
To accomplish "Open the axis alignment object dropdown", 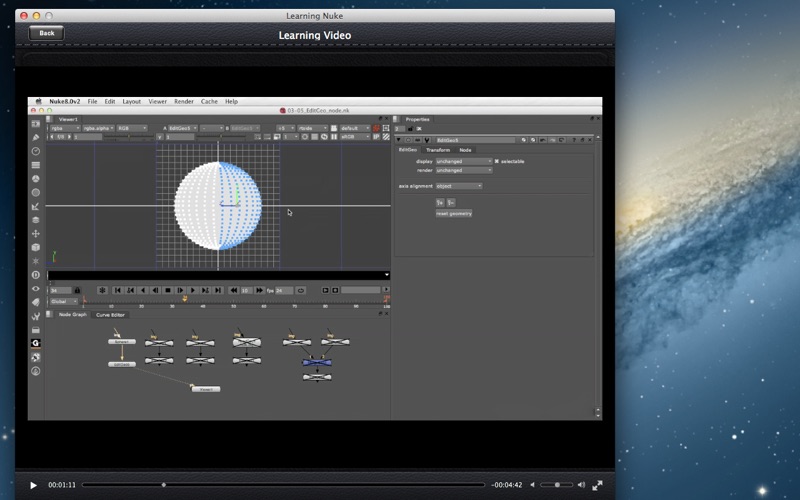I will pyautogui.click(x=459, y=186).
